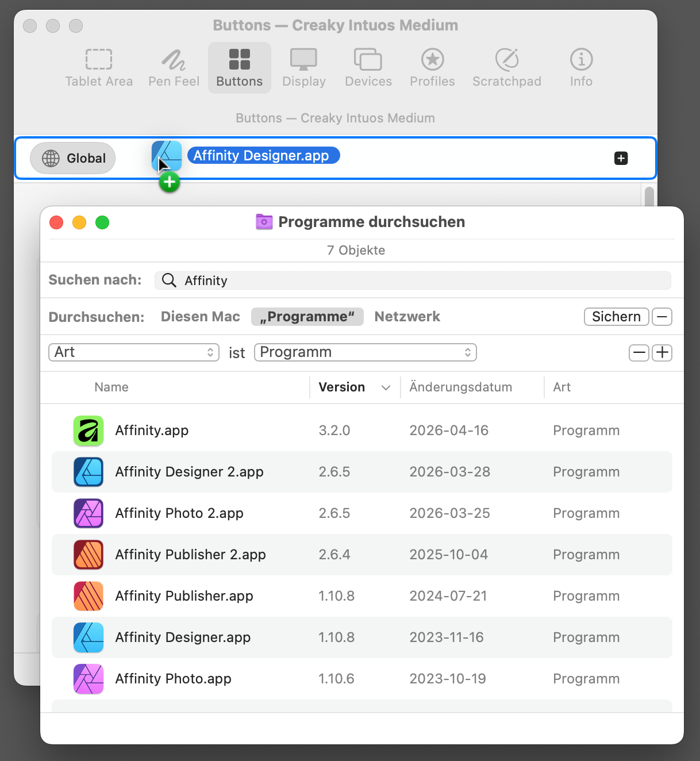Click the Affinity Designer 2.app icon
The width and height of the screenshot is (700, 761).
coord(89,472)
